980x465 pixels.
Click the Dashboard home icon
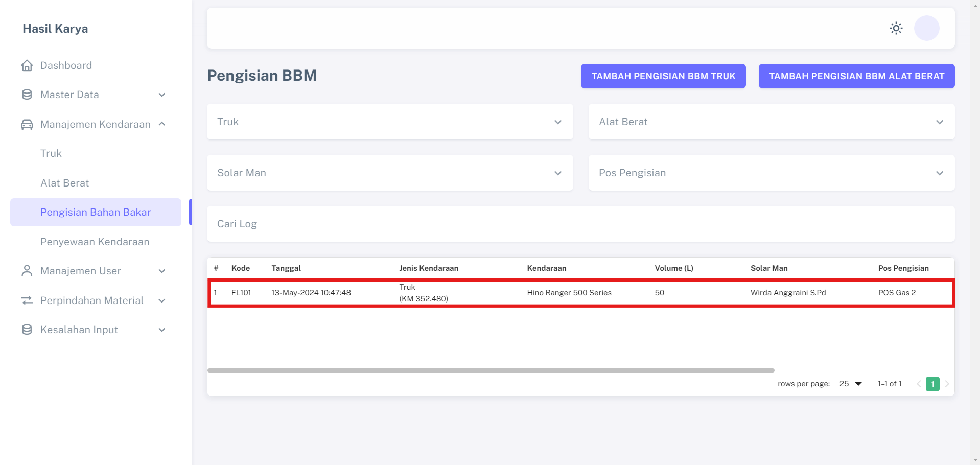pos(27,65)
